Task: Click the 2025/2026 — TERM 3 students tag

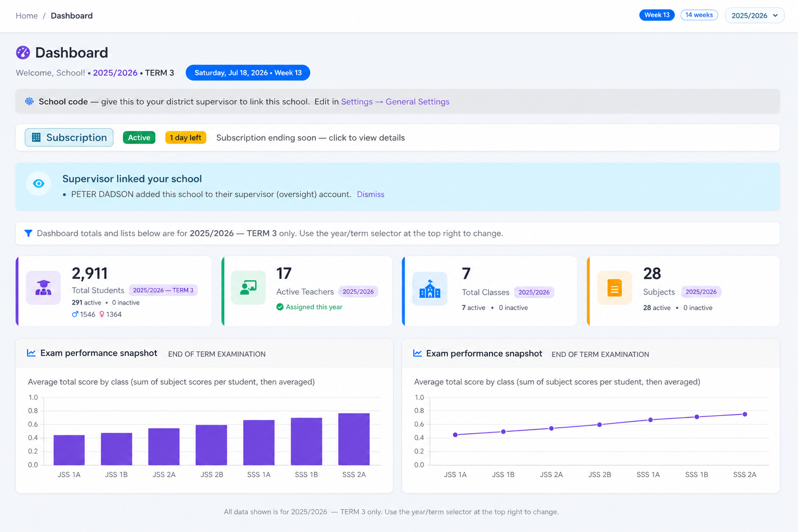Action: (x=163, y=290)
